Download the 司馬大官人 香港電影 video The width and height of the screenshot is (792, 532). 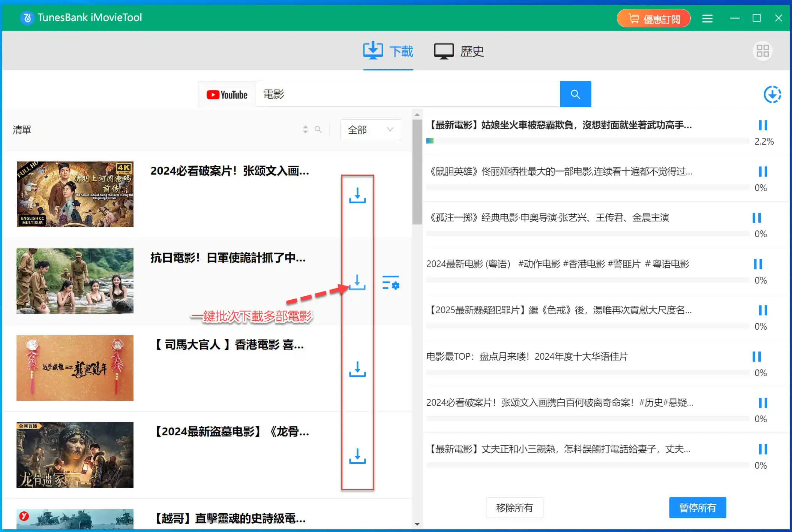click(x=357, y=369)
